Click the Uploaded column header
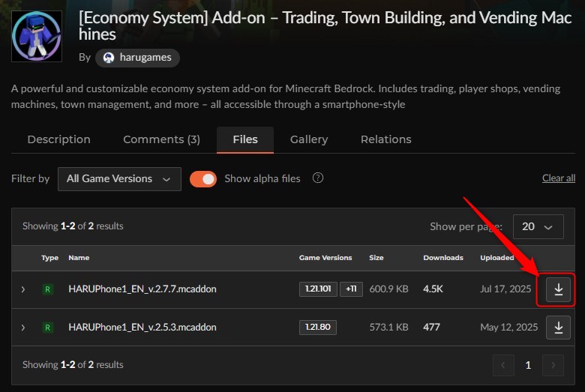Screen dimensions: 585x392 (x=497, y=258)
